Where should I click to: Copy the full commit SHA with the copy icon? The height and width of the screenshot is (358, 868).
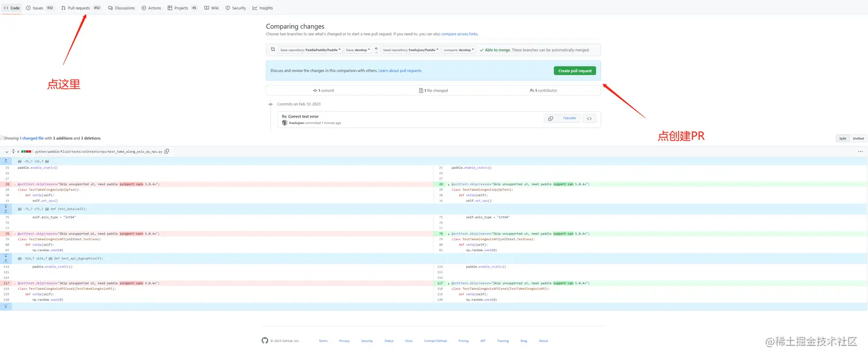(551, 118)
